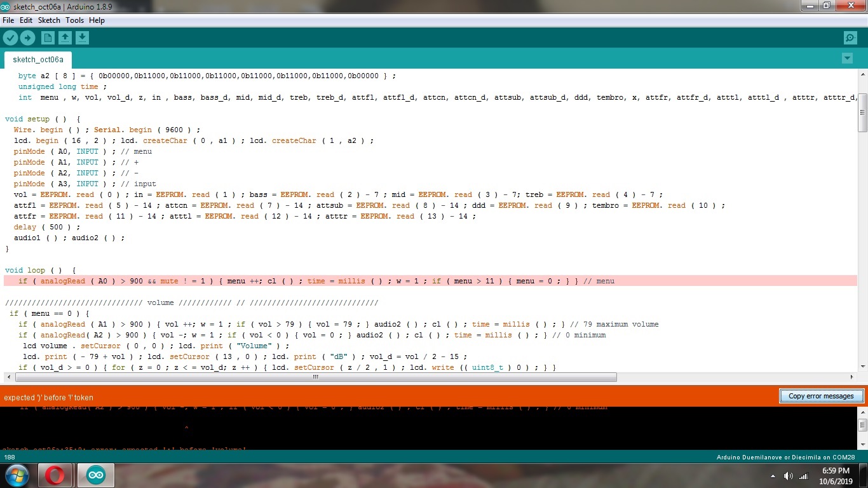Viewport: 868px width, 488px height.
Task: Open the Windows Start orb
Action: click(17, 475)
